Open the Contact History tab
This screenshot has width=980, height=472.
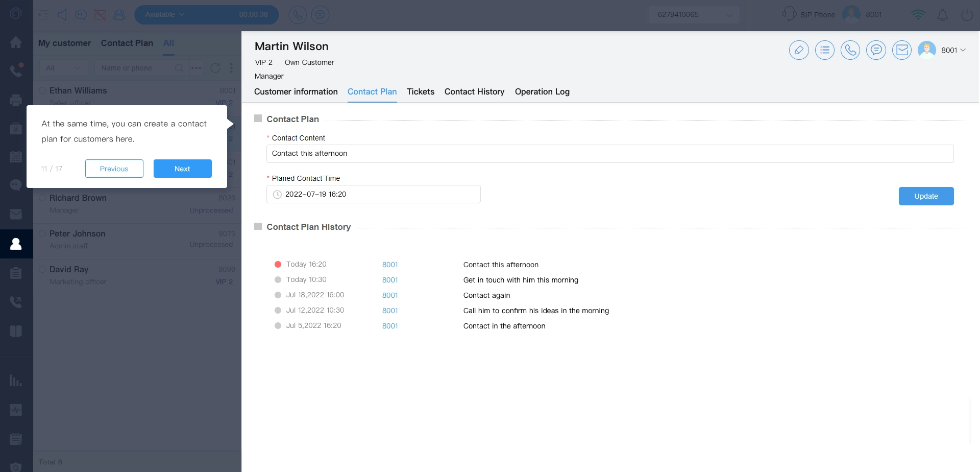474,92
